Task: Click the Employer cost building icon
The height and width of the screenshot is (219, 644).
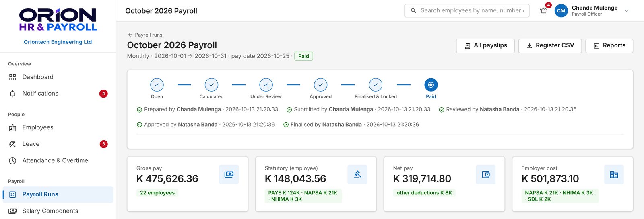Action: 614,174
